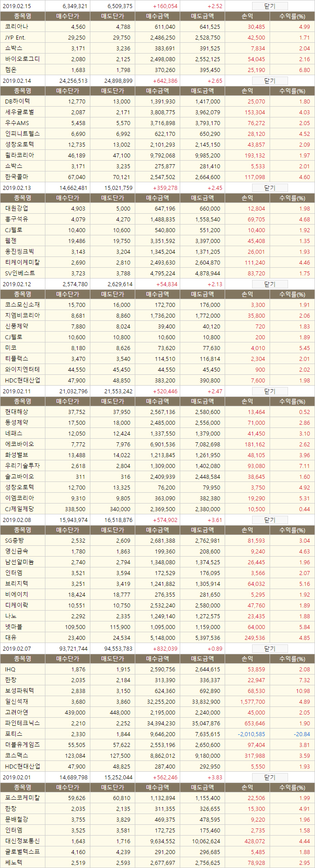Click the 비에이치 stock name
The width and height of the screenshot is (315, 868).
pos(17,594)
